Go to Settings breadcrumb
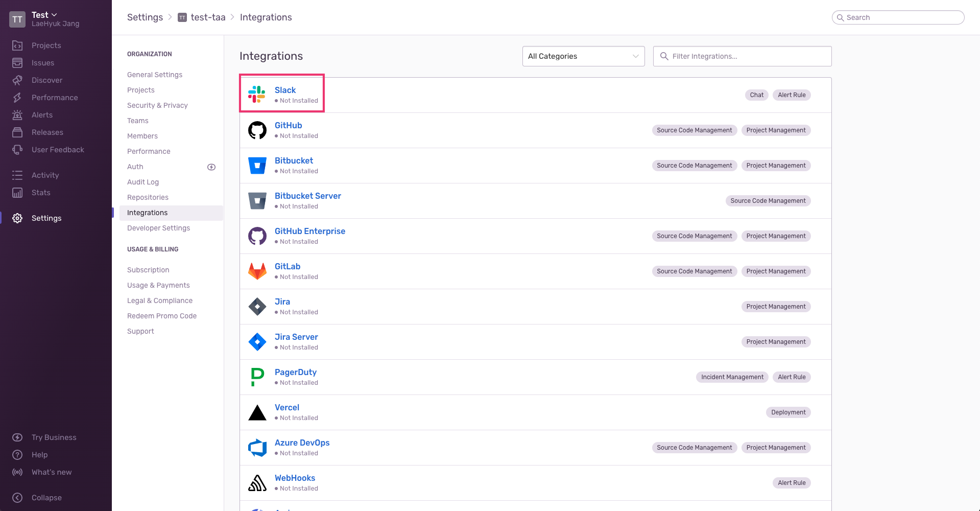 click(x=145, y=17)
